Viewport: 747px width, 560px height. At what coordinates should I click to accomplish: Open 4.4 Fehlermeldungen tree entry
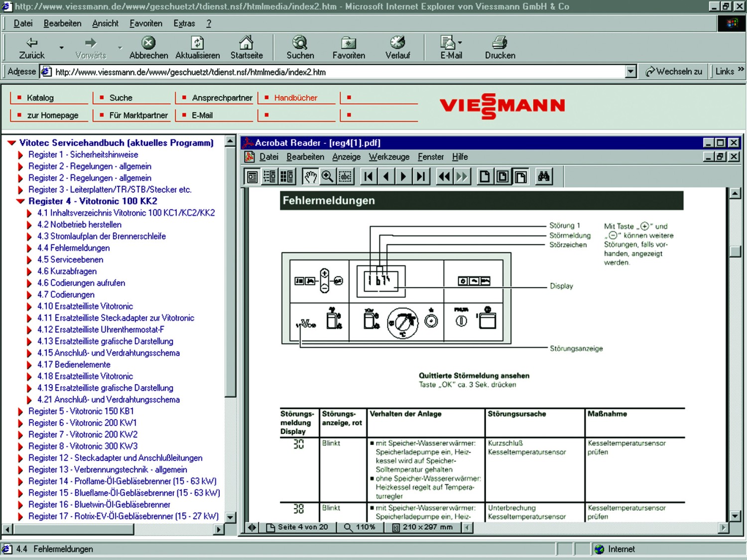[x=73, y=248]
